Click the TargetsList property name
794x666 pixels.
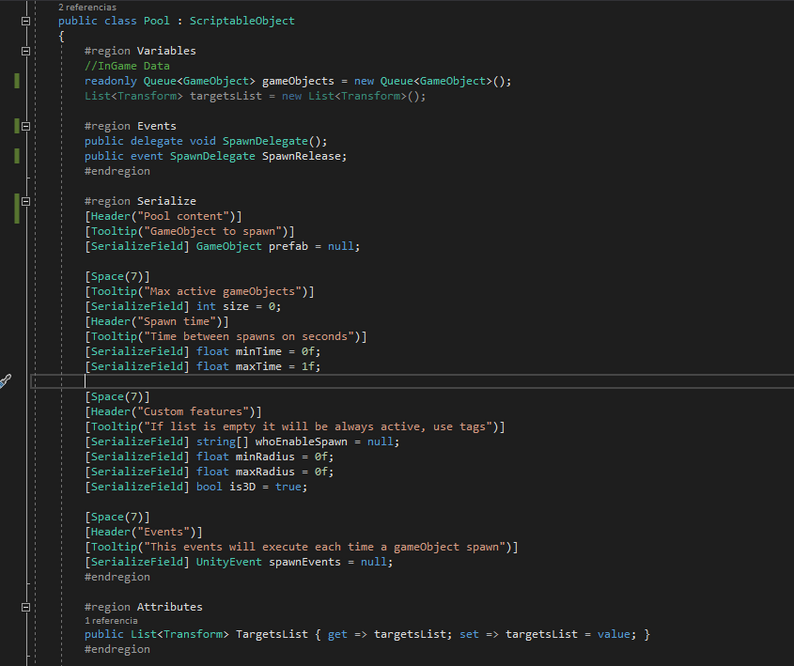pyautogui.click(x=271, y=634)
